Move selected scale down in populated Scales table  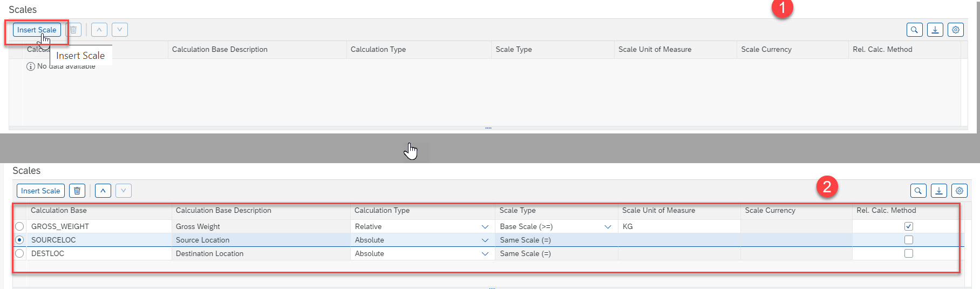[124, 191]
